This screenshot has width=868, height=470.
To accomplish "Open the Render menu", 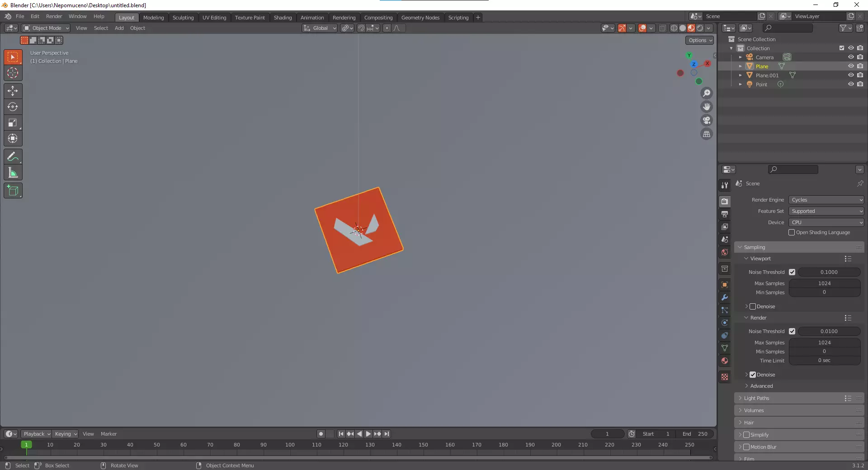I will [x=54, y=16].
